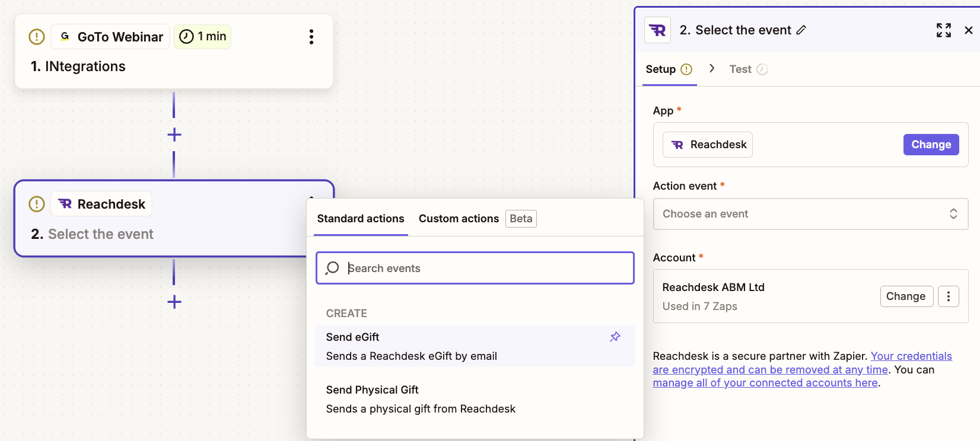This screenshot has width=980, height=441.
Task: Add step below Reachdesk step
Action: coord(174,302)
